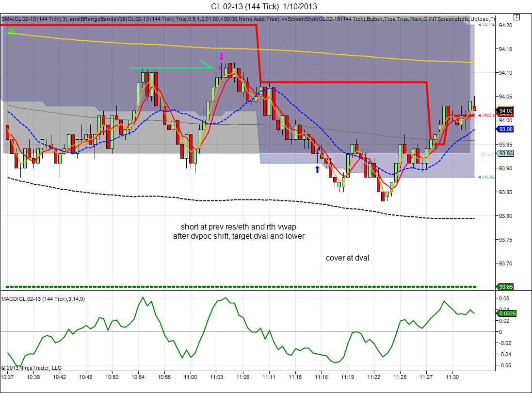Click the F button in chart corner
The height and width of the screenshot is (393, 532).
click(x=517, y=17)
